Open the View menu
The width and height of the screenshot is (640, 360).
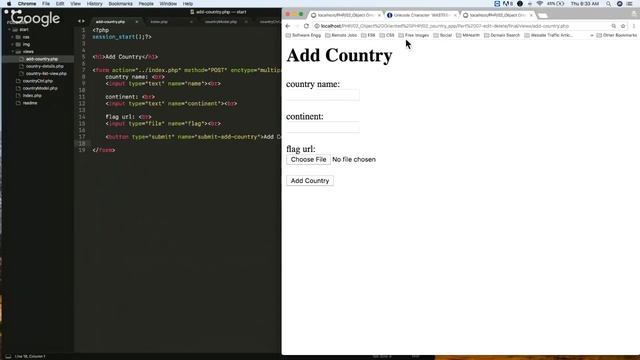click(x=76, y=4)
